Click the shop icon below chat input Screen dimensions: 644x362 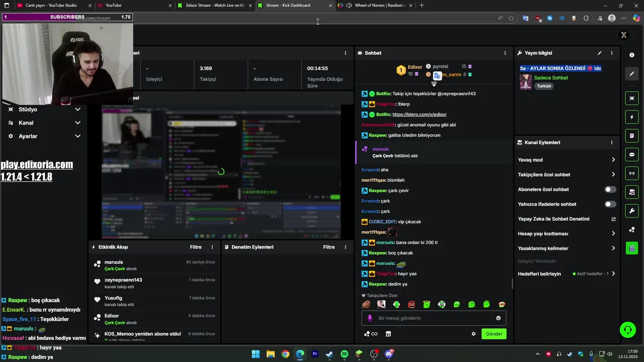(388, 334)
